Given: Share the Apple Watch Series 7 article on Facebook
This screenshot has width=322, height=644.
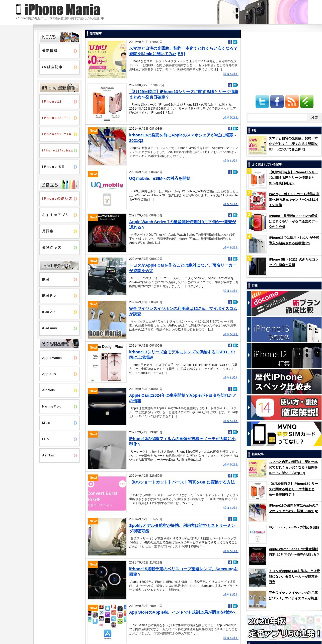Looking at the screenshot, I should [x=230, y=215].
